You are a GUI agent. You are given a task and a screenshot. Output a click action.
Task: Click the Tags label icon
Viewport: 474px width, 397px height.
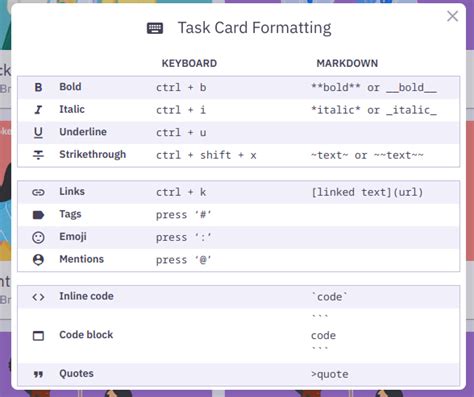(x=38, y=215)
